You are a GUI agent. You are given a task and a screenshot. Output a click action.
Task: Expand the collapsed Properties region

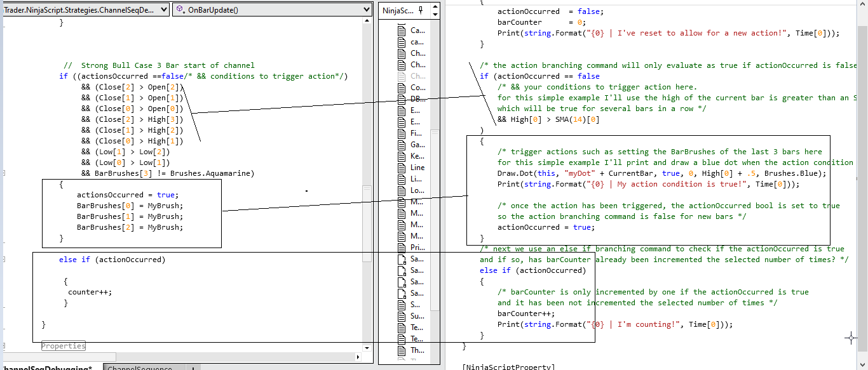point(63,346)
